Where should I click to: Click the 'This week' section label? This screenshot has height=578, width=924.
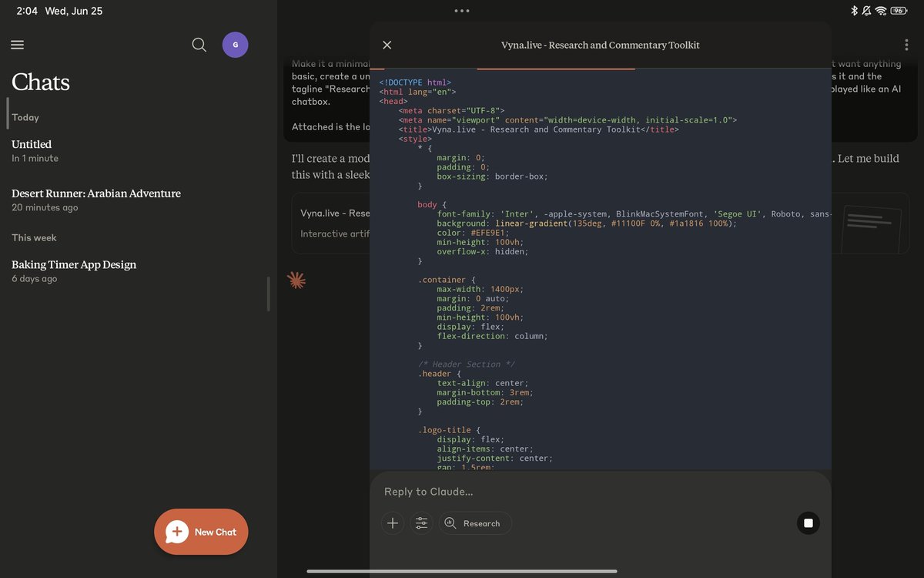coord(34,237)
